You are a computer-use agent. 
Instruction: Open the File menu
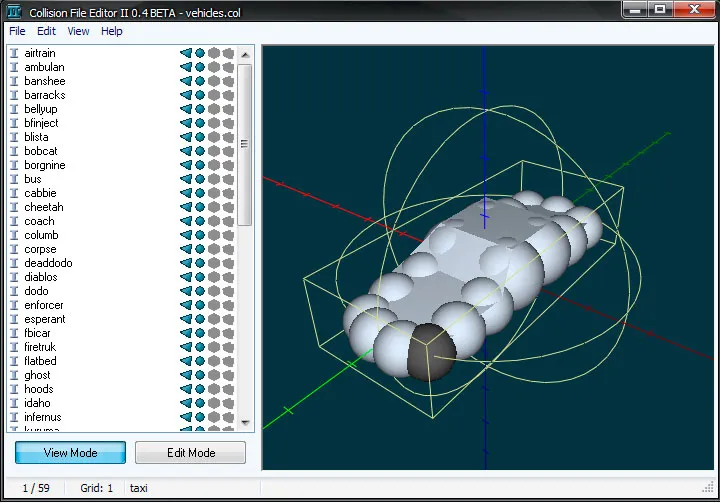[17, 31]
